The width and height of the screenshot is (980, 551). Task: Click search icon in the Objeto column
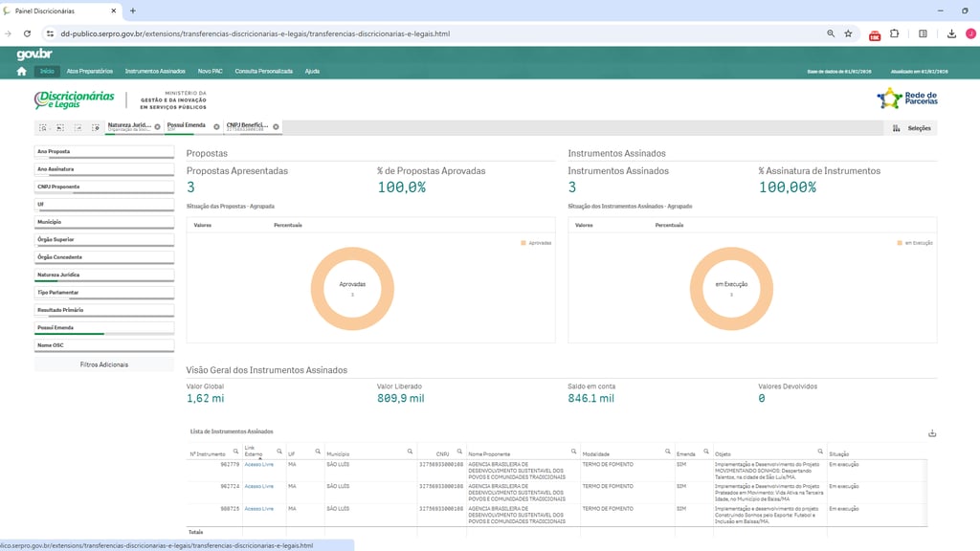[820, 451]
